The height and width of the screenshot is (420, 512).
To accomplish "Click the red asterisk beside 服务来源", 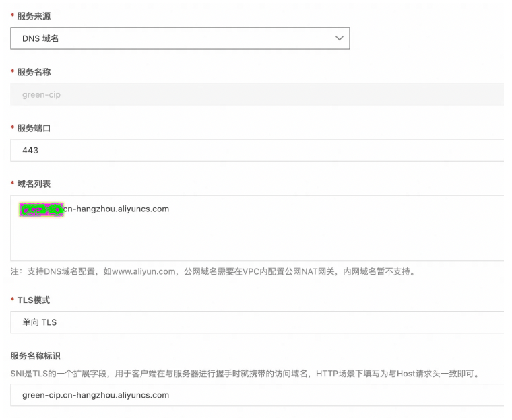I will click(12, 15).
